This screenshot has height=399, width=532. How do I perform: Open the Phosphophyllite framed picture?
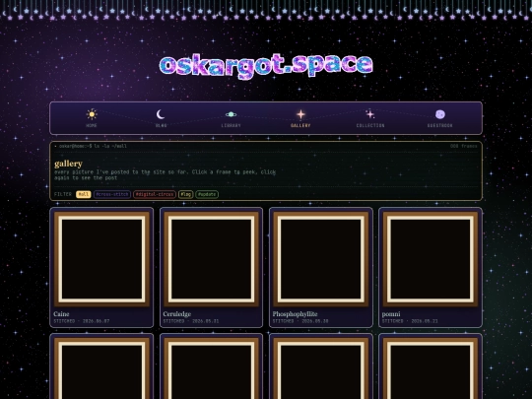click(320, 259)
